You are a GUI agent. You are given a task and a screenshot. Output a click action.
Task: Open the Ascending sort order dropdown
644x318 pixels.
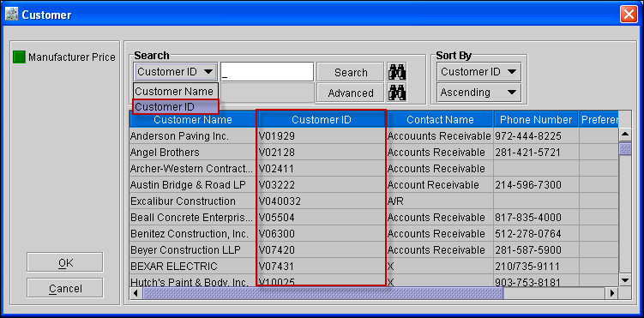click(478, 93)
